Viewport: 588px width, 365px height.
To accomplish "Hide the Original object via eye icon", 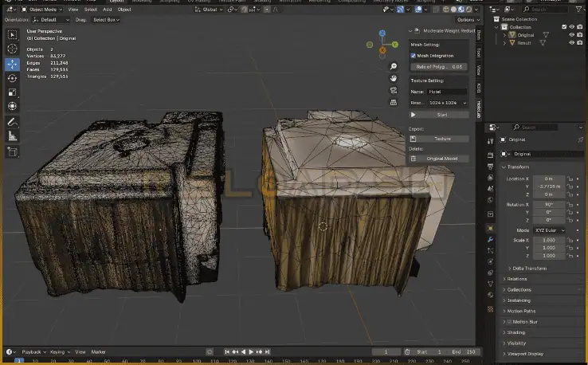I will tap(572, 35).
